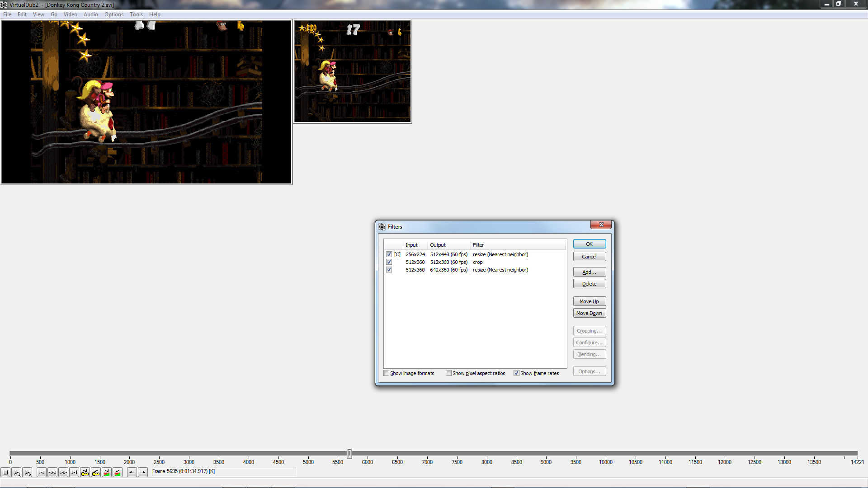Minimize the VirtualDub2 window
This screenshot has height=488, width=868.
tap(826, 4)
